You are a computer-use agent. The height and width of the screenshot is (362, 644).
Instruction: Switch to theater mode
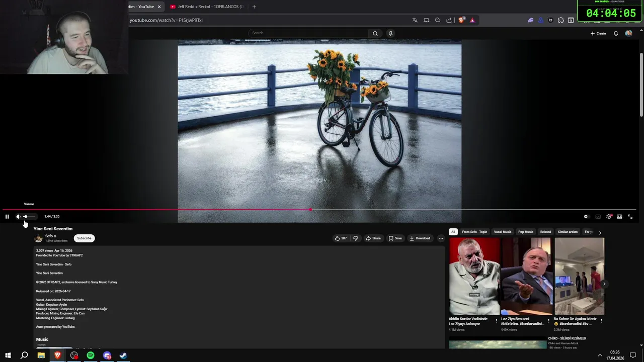[619, 217]
